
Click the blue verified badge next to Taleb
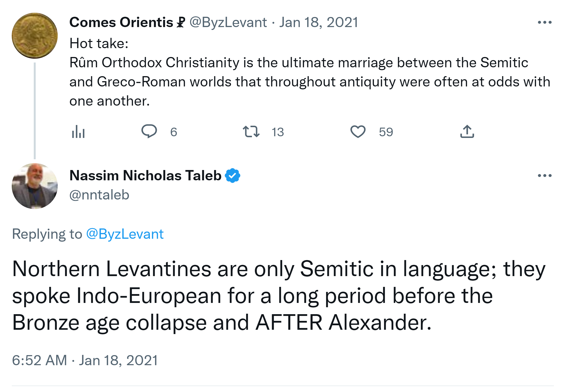(233, 176)
